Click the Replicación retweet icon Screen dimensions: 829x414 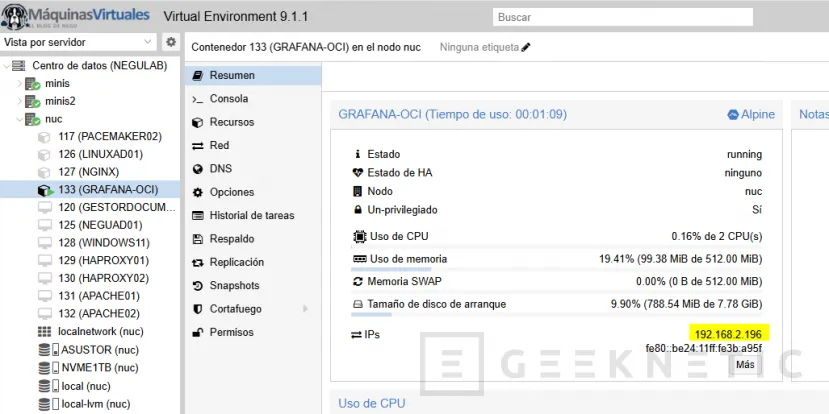coord(198,263)
